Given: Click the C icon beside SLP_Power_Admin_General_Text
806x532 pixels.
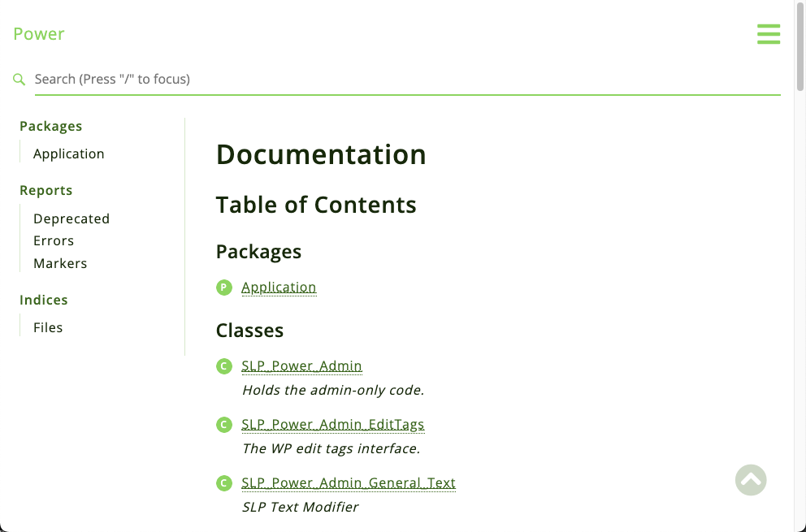Looking at the screenshot, I should 223,483.
